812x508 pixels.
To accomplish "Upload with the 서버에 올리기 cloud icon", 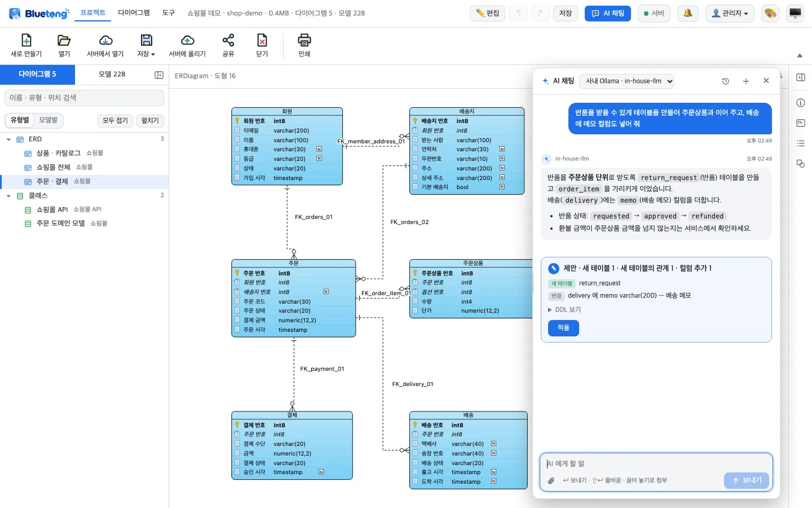I will [x=187, y=40].
